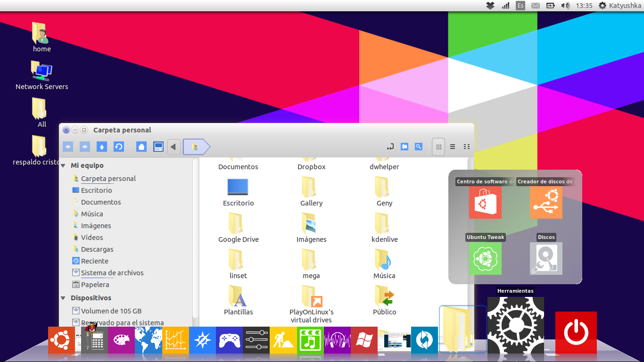The height and width of the screenshot is (362, 644).
Task: Collapse the Dispositivos section
Action: tap(63, 297)
